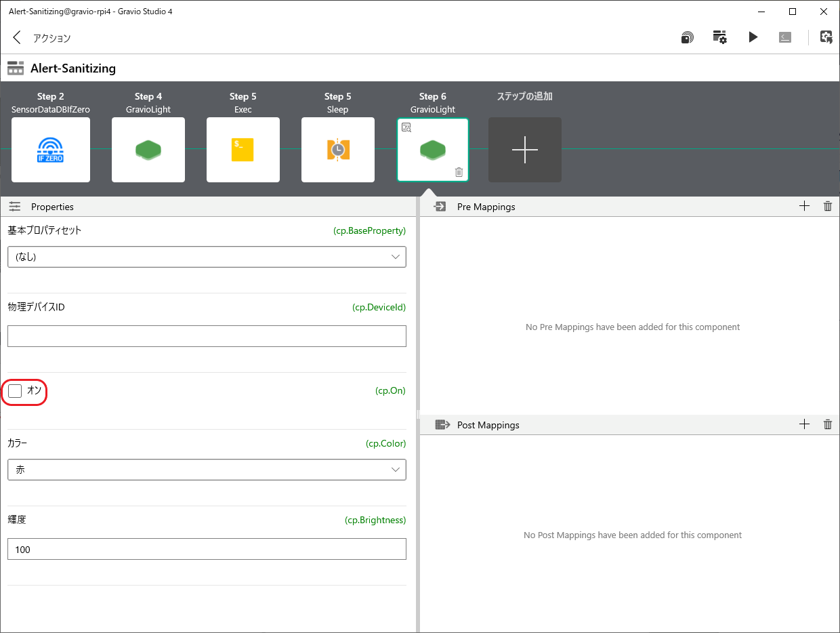This screenshot has height=633, width=840.
Task: Click the 輝度 label
Action: click(17, 520)
